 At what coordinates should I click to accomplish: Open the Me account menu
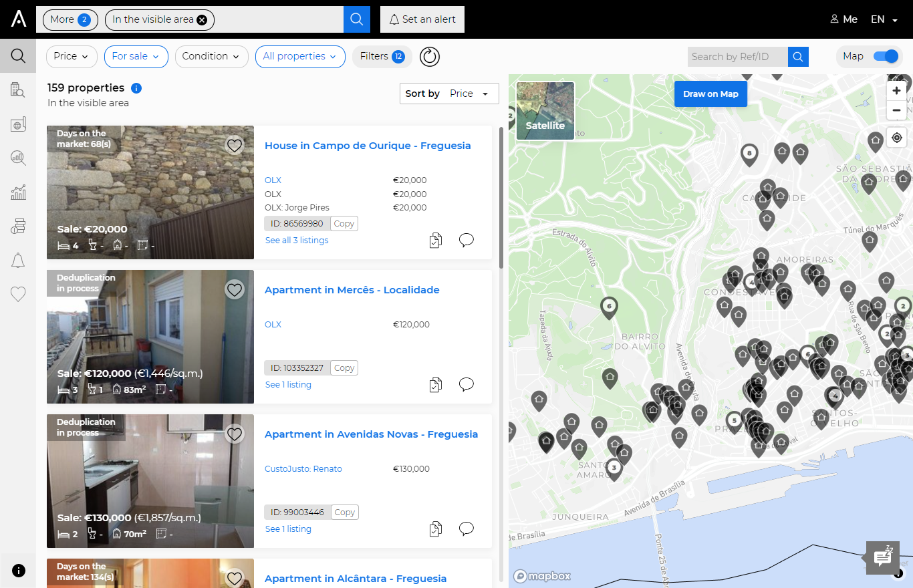pos(843,19)
